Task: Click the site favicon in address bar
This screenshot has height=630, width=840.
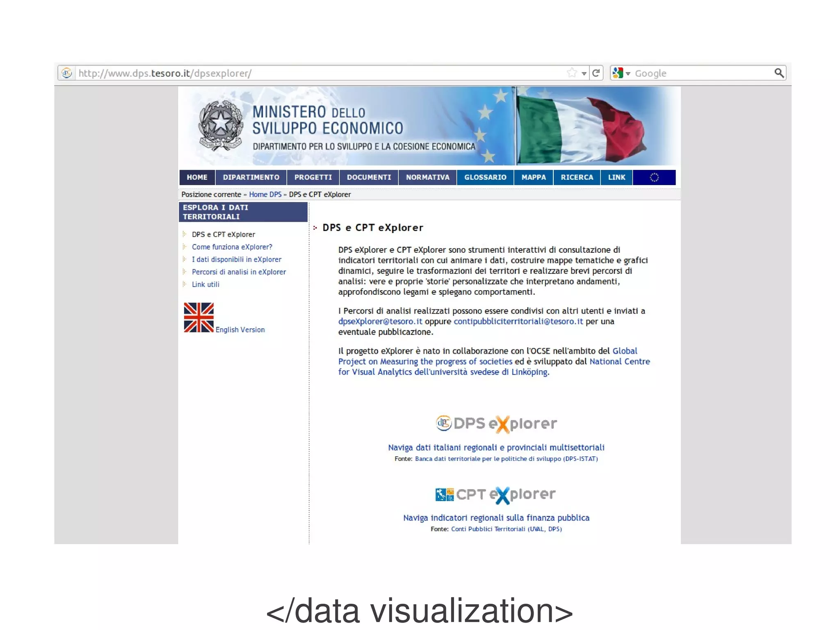Action: 66,73
